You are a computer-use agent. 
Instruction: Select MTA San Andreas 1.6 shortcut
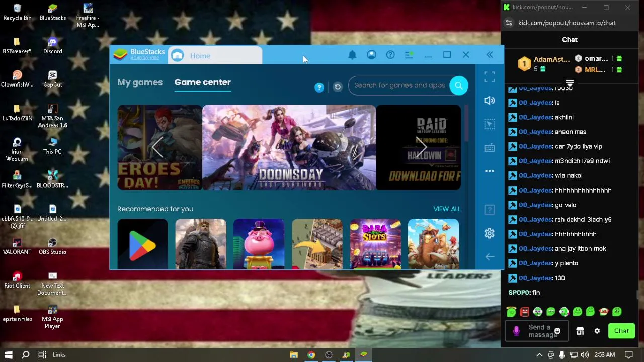52,116
